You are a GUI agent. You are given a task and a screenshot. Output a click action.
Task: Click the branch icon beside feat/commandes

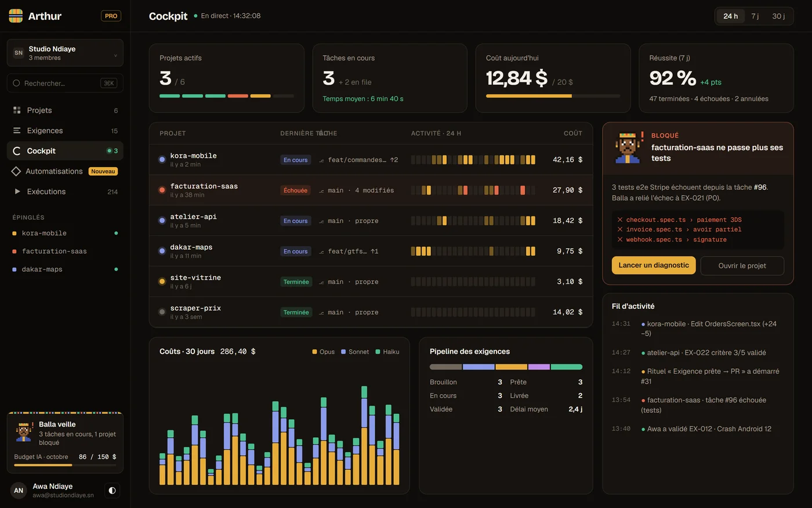click(322, 160)
